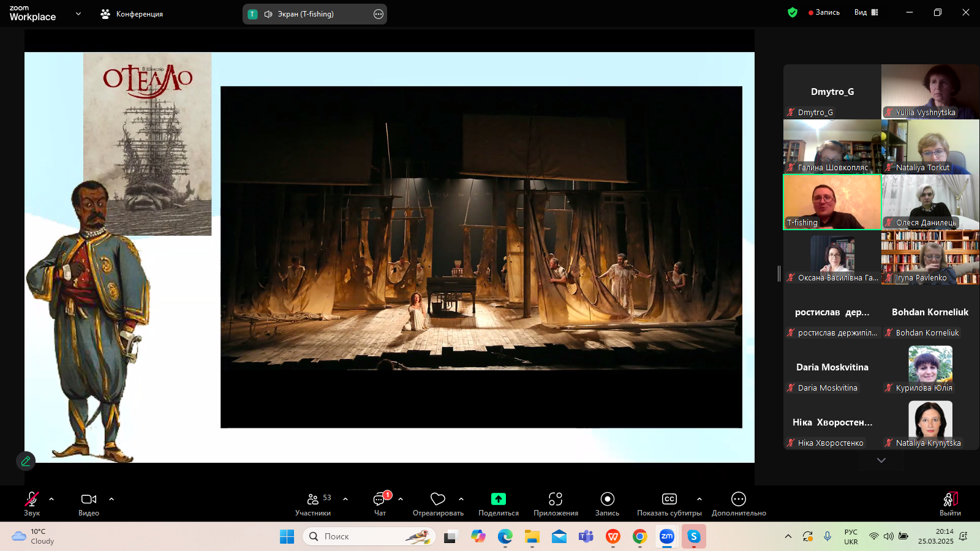Click the green encryption shield icon

793,12
